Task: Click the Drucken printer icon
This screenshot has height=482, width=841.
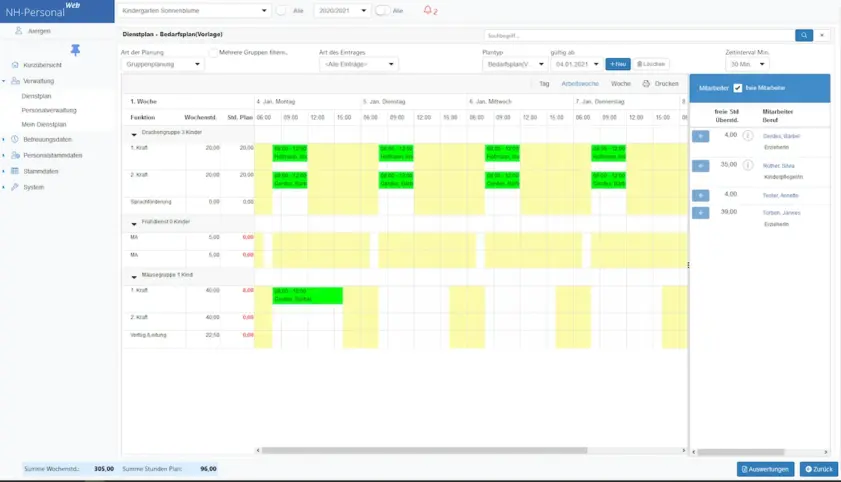Action: tap(646, 84)
